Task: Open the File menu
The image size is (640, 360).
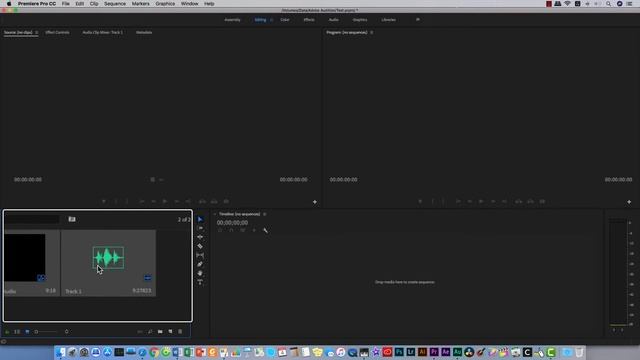Action: pos(65,4)
